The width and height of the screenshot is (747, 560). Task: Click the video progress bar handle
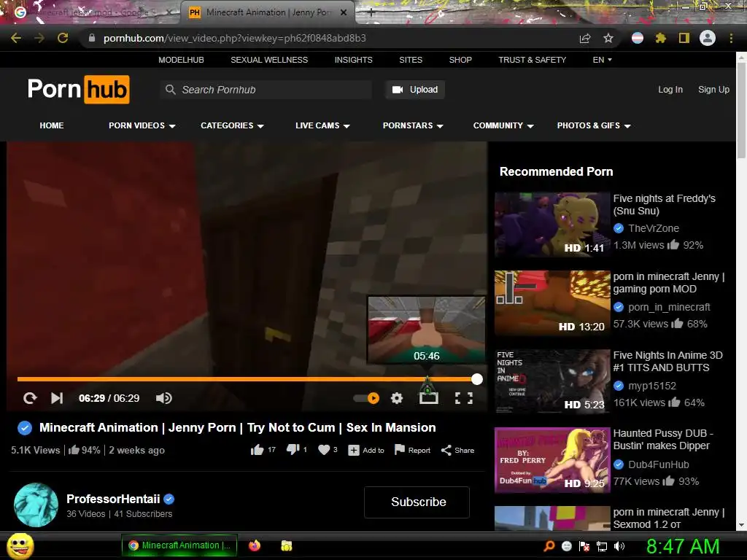(477, 379)
